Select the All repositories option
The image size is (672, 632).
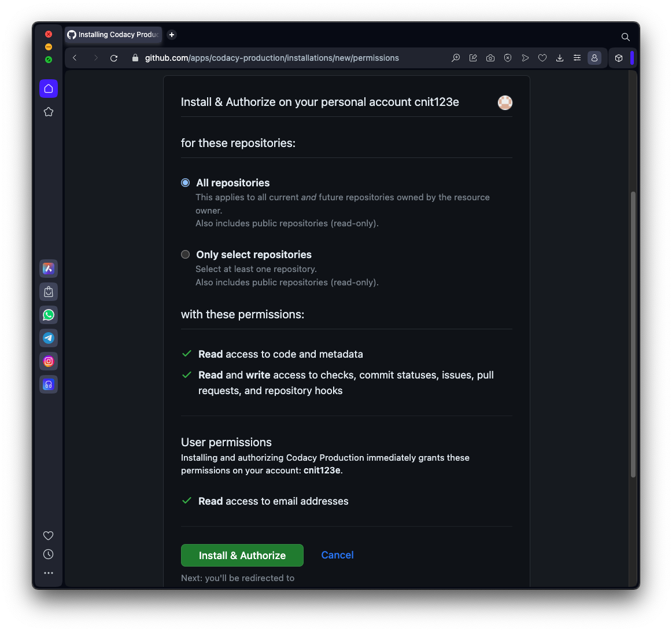(186, 183)
